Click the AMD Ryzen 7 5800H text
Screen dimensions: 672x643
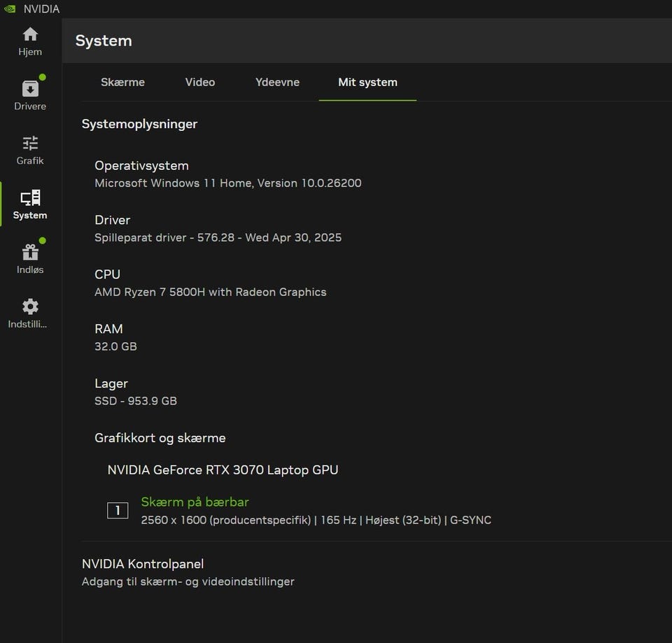coord(210,292)
